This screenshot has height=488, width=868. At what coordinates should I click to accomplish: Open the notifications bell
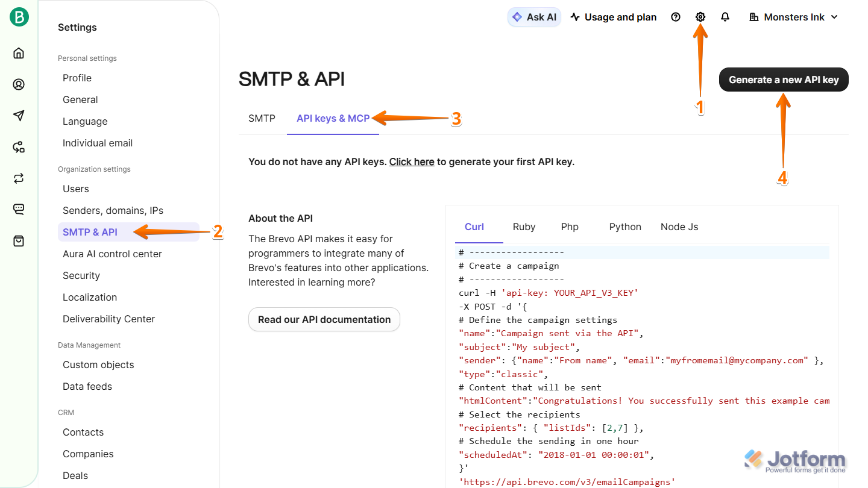pyautogui.click(x=725, y=17)
